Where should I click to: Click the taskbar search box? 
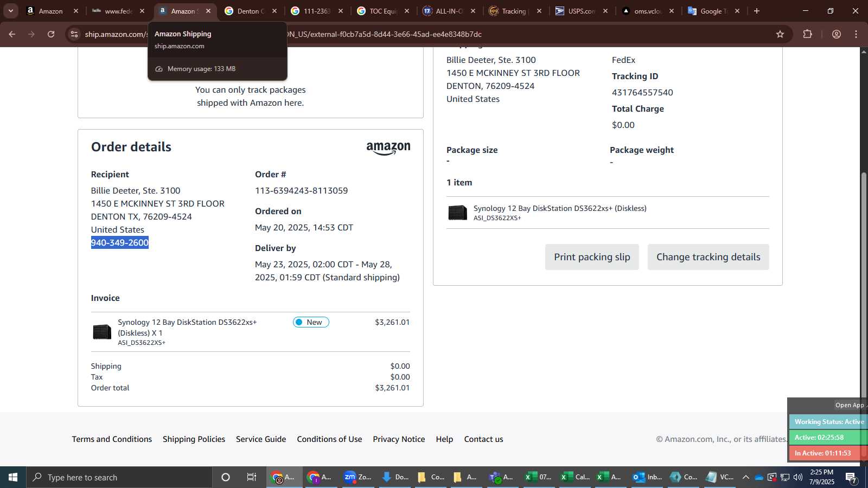click(x=119, y=477)
